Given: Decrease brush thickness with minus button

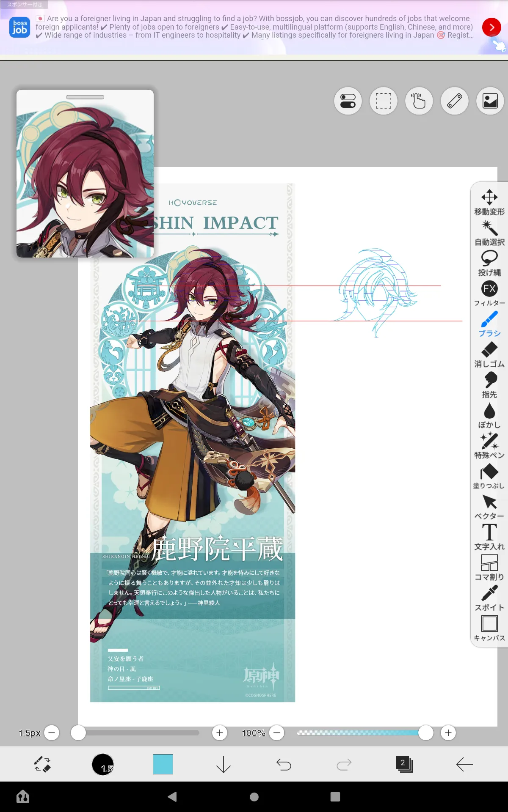Looking at the screenshot, I should pos(52,732).
